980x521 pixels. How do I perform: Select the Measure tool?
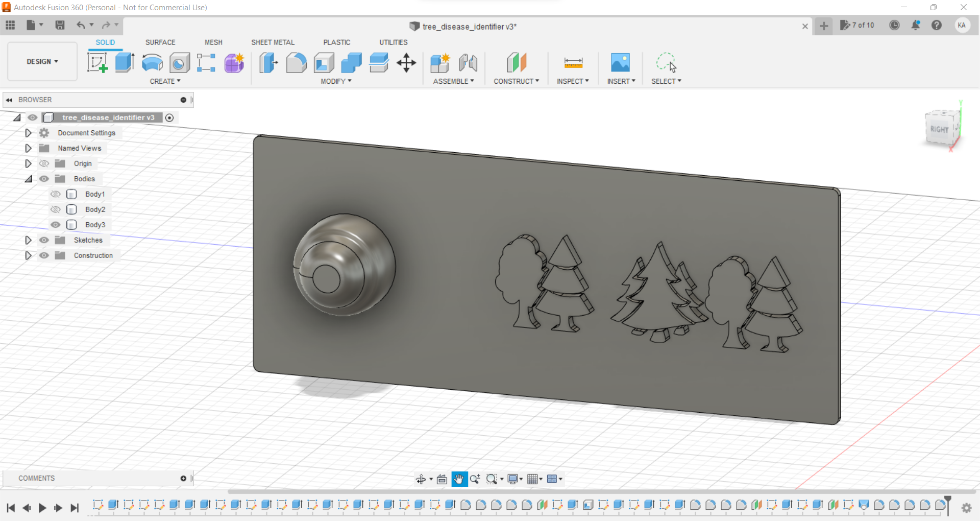pos(573,63)
